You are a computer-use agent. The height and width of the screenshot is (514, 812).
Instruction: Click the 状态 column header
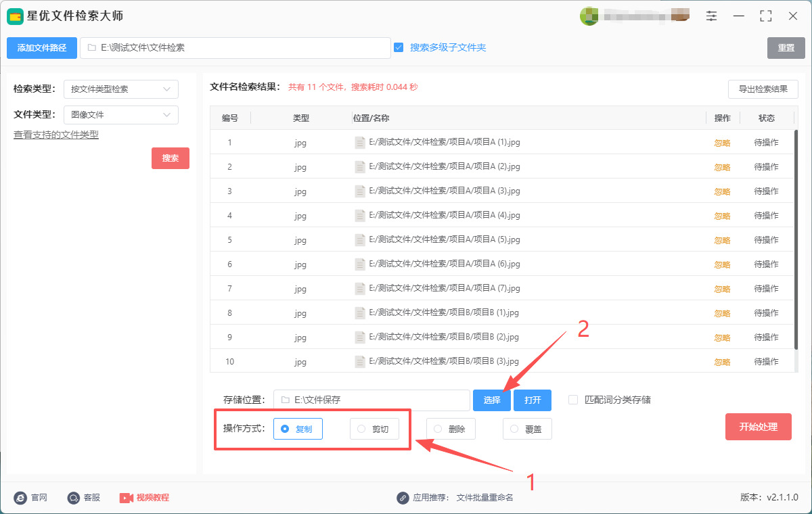point(767,118)
